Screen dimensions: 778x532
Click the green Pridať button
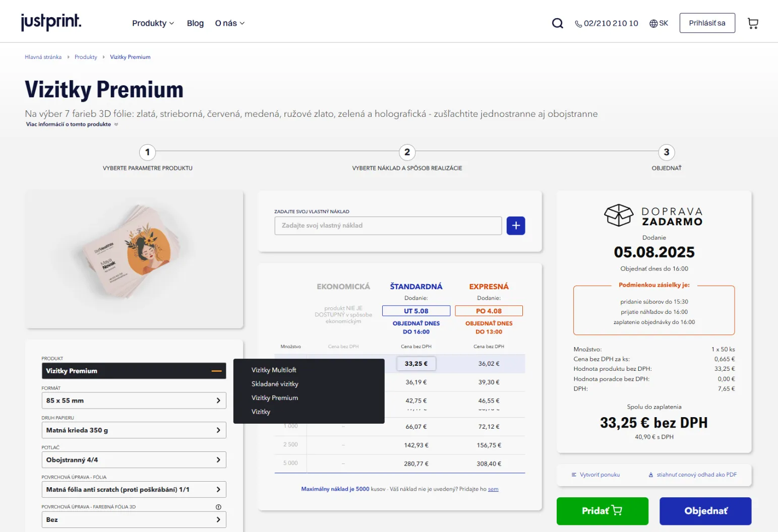602,511
